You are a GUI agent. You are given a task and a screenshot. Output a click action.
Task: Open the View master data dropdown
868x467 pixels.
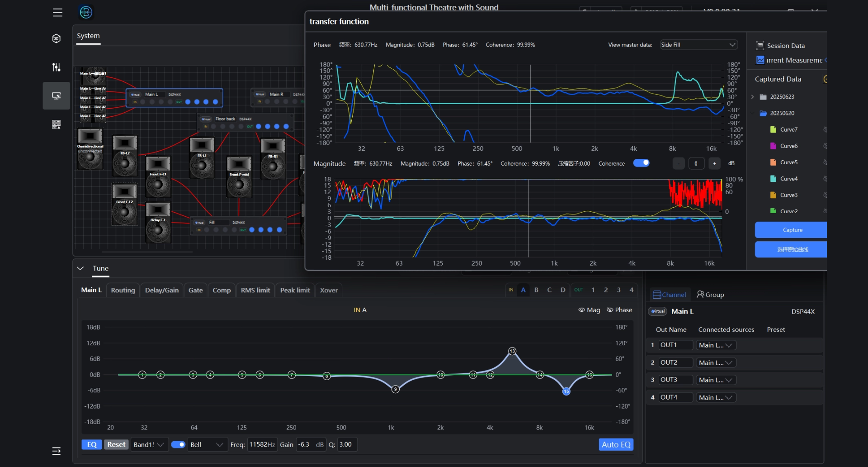(698, 45)
